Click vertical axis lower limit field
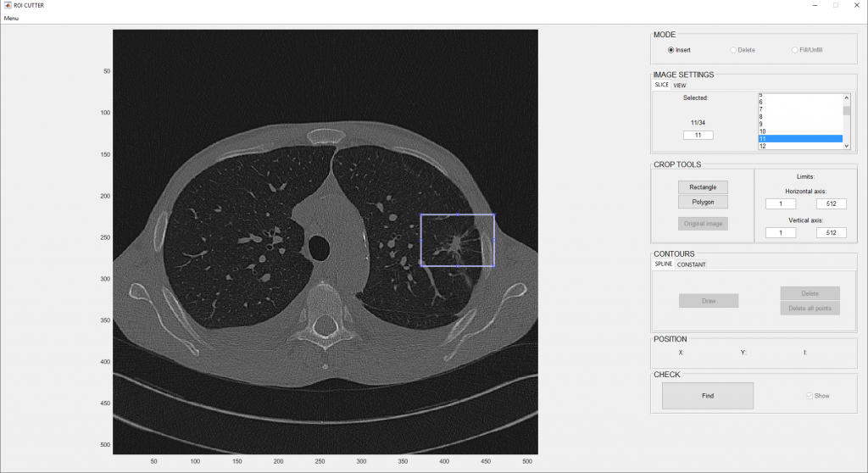This screenshot has width=868, height=473. tap(781, 232)
